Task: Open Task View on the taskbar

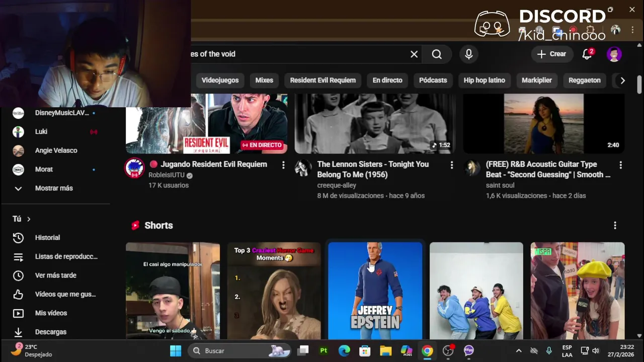Action: 303,350
